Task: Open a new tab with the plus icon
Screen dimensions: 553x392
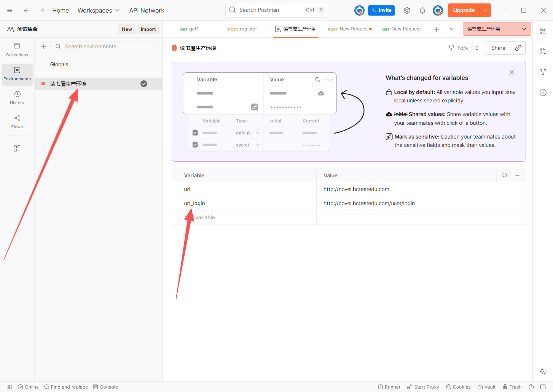Action: tap(437, 29)
